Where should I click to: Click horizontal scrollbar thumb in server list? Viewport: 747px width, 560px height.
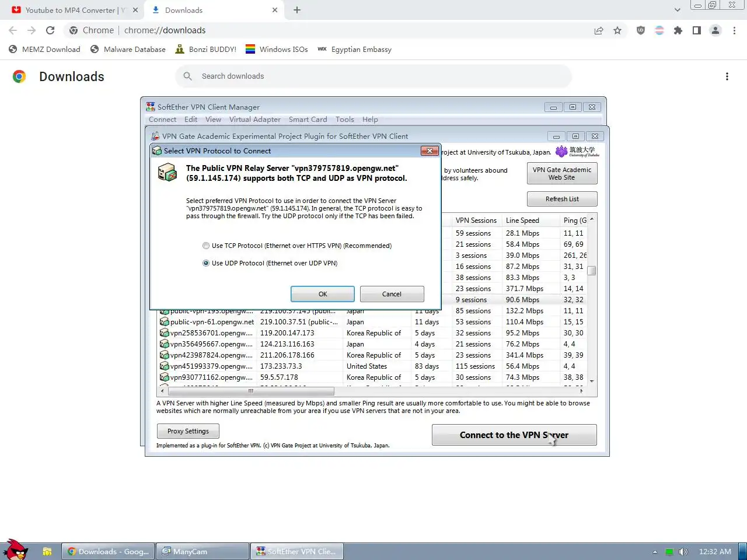tap(251, 391)
